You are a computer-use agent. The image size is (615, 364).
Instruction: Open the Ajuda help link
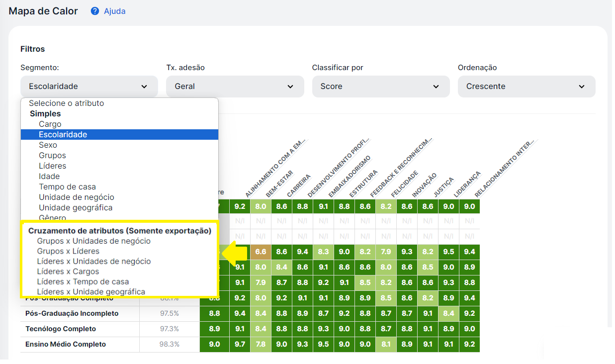(114, 11)
